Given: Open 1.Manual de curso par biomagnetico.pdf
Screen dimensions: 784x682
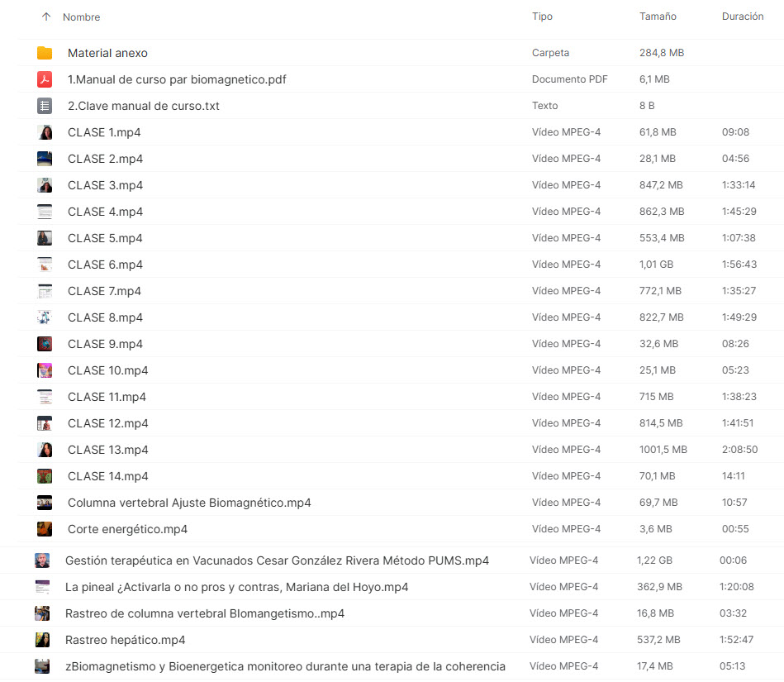Looking at the screenshot, I should coord(177,79).
